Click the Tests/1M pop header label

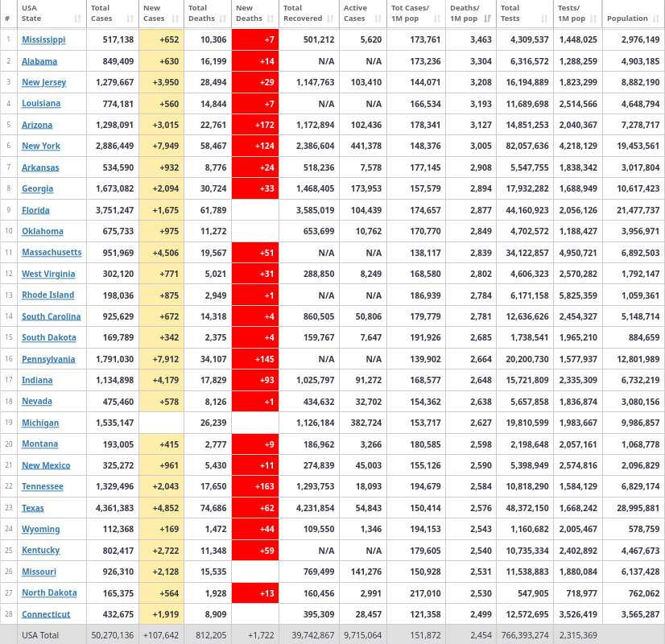(x=573, y=13)
